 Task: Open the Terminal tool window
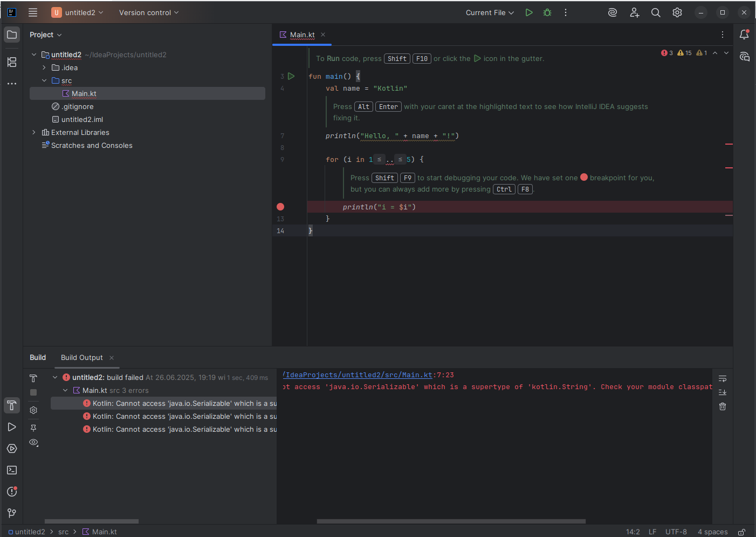point(12,470)
